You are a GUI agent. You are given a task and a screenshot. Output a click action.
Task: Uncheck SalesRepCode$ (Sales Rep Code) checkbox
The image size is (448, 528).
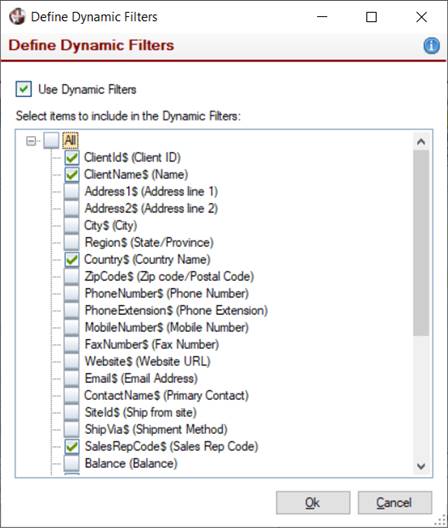pos(72,447)
